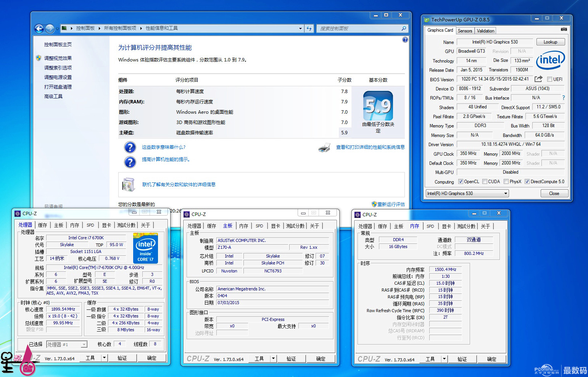Image resolution: width=588 pixels, height=377 pixels.
Task: Click 重新运行评估 link
Action: tap(391, 204)
